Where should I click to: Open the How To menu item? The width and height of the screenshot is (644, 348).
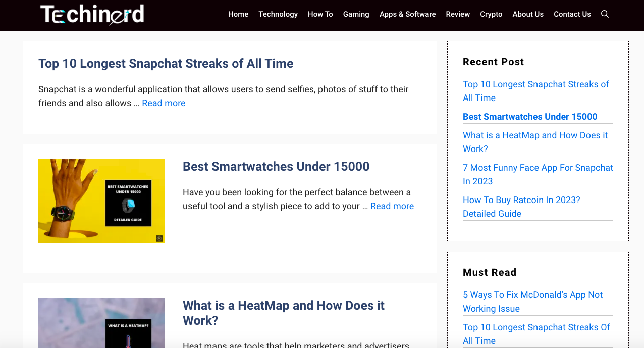[x=320, y=14]
